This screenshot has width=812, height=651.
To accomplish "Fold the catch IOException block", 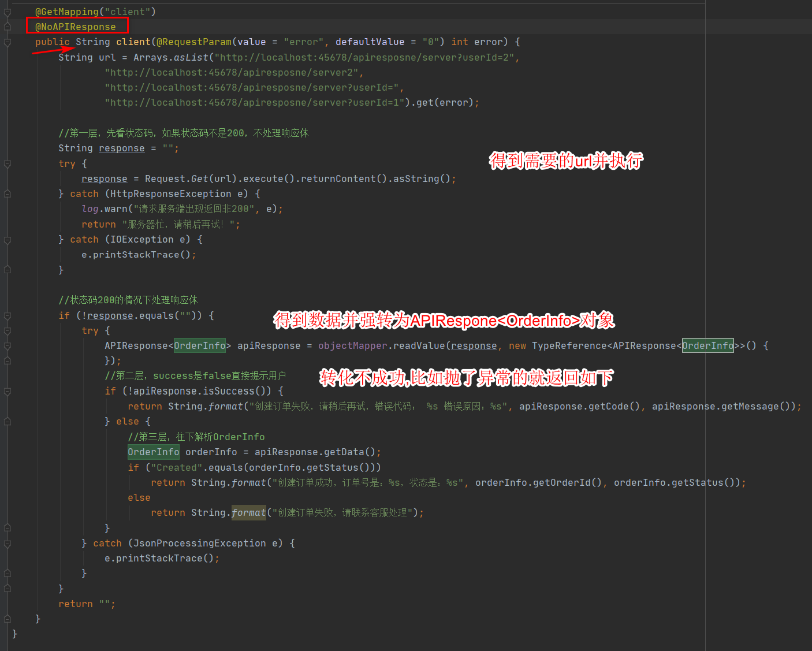I will (x=8, y=240).
